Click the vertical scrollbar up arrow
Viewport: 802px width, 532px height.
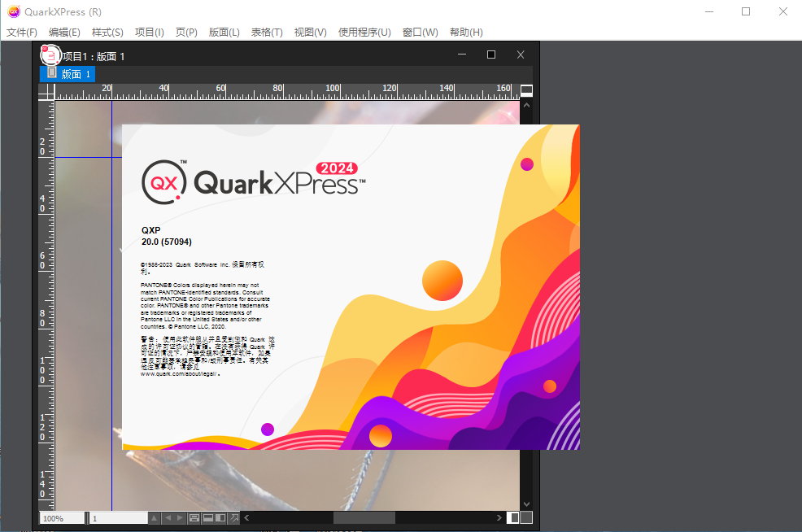click(x=526, y=105)
